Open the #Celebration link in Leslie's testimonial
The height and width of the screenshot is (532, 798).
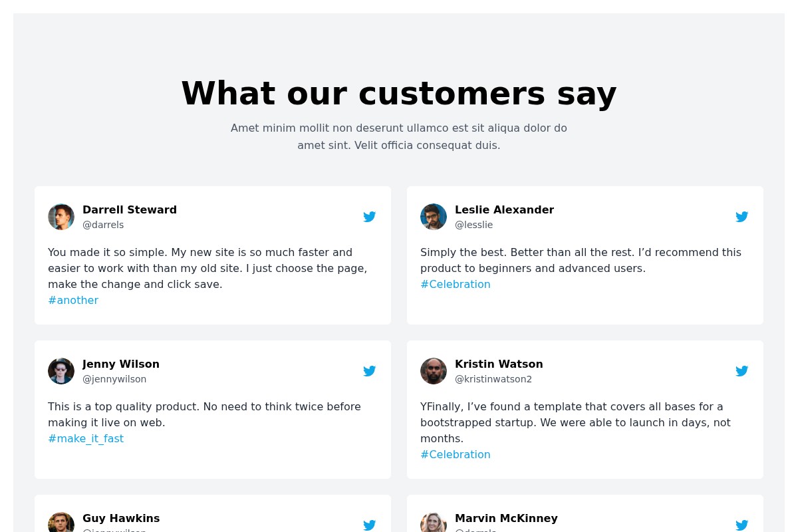tap(456, 284)
